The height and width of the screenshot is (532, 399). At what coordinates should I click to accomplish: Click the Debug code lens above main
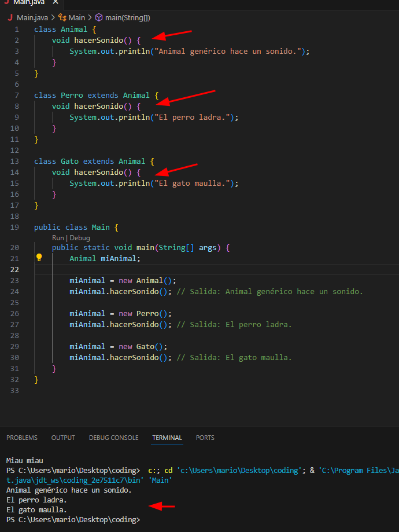tap(80, 238)
